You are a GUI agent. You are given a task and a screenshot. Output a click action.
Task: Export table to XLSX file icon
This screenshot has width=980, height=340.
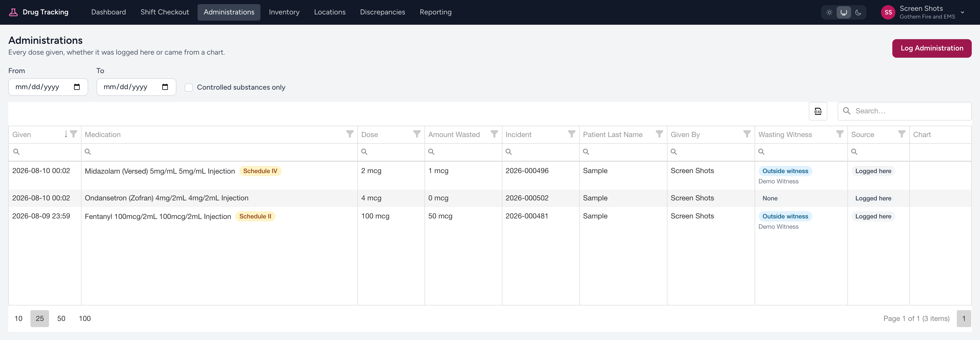coord(818,111)
